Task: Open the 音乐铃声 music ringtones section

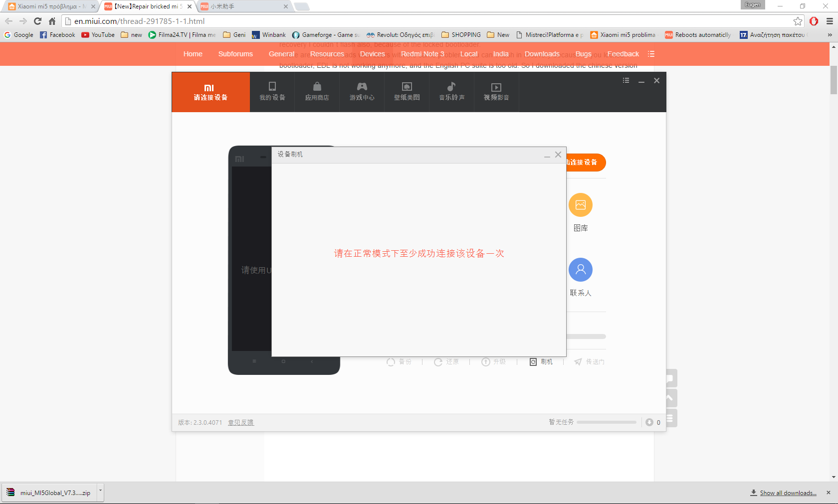Action: click(x=451, y=92)
